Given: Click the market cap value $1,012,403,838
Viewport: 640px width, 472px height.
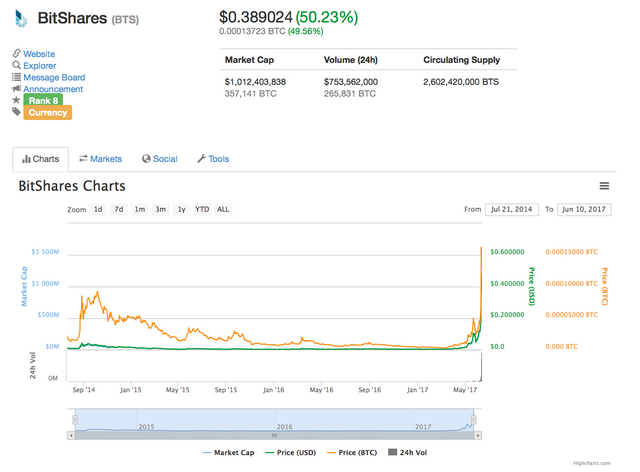Looking at the screenshot, I should [255, 82].
